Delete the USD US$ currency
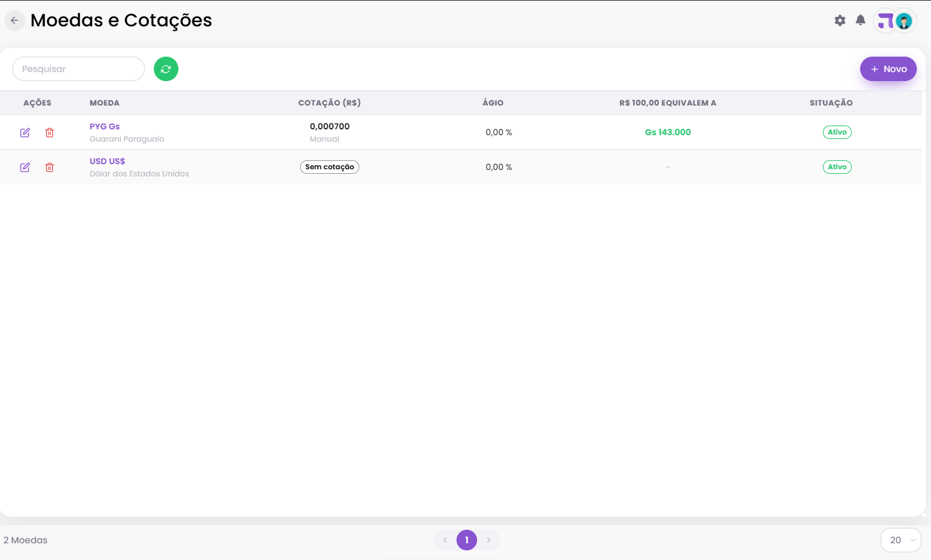 coord(50,167)
